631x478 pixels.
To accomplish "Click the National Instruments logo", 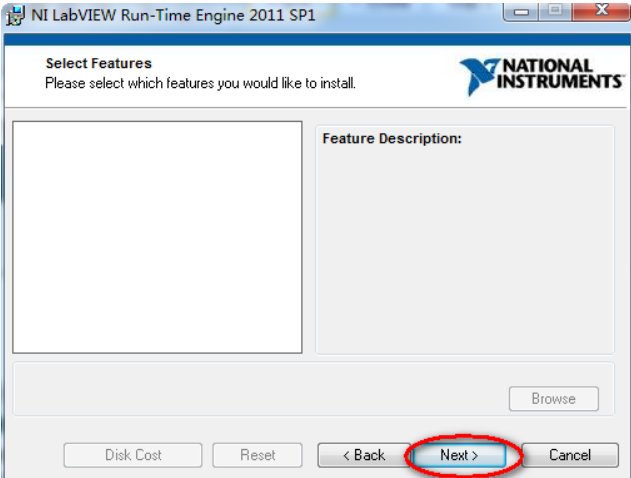I will [542, 76].
